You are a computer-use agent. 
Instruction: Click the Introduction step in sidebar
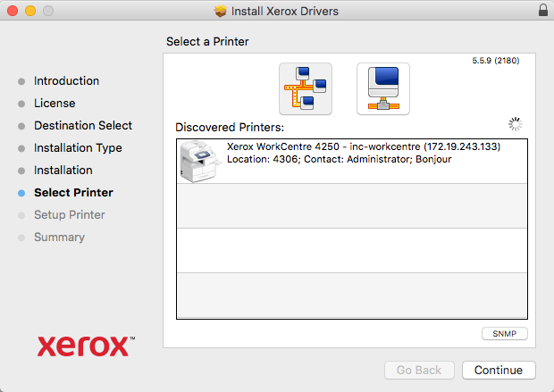click(66, 81)
